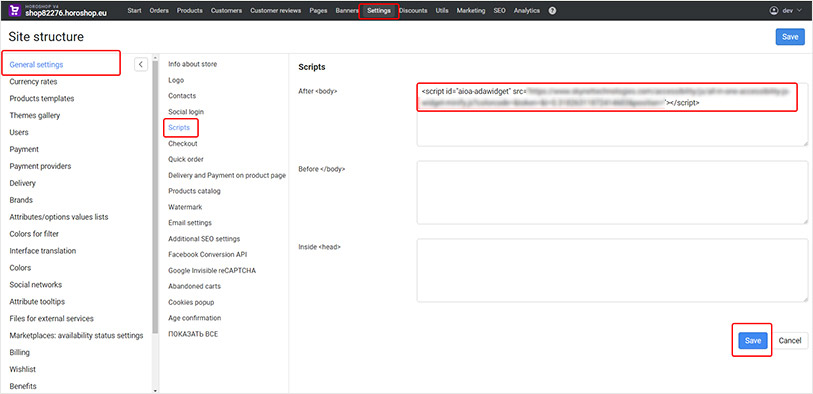Open the Logo section
The image size is (813, 394).
176,80
